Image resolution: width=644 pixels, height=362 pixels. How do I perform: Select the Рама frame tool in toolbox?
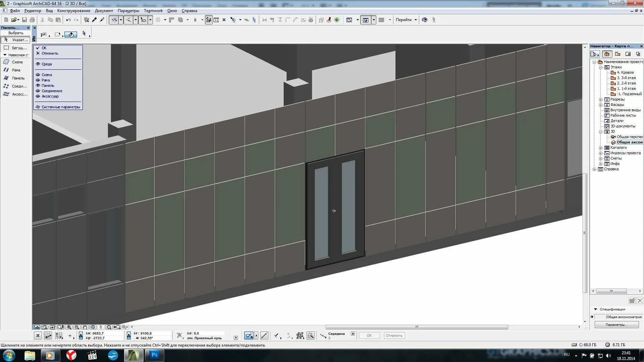click(x=16, y=70)
